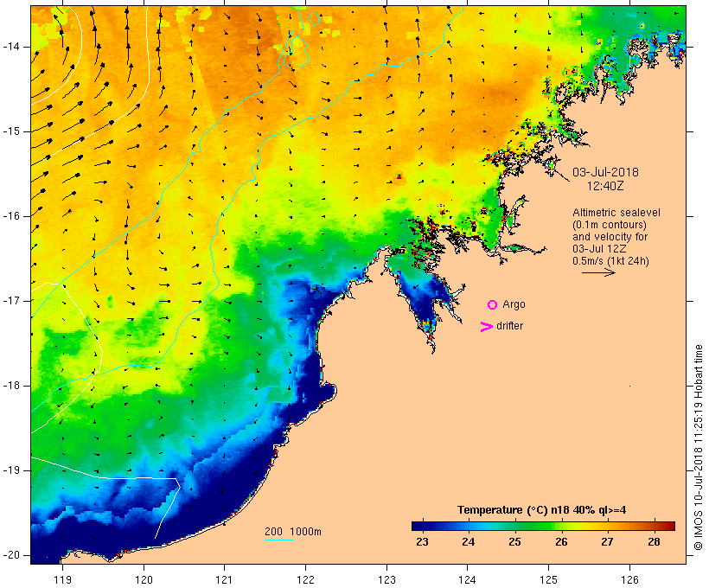The image size is (709, 588).
Task: Click the magenta Argo circle legend symbol
Action: tap(493, 305)
